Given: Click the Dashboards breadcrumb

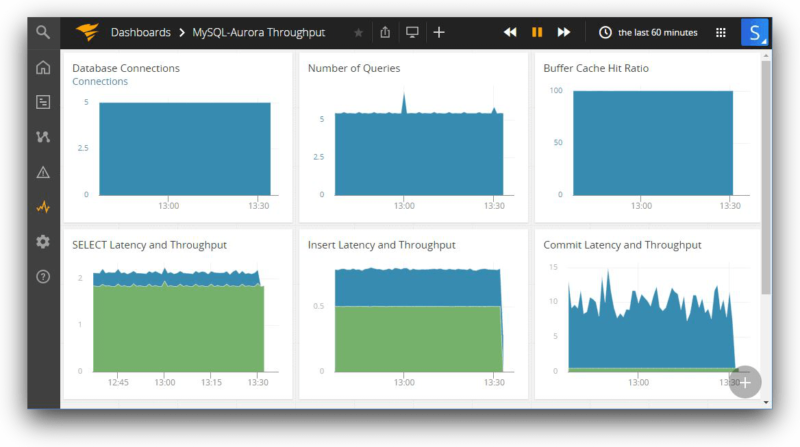Looking at the screenshot, I should pyautogui.click(x=140, y=32).
